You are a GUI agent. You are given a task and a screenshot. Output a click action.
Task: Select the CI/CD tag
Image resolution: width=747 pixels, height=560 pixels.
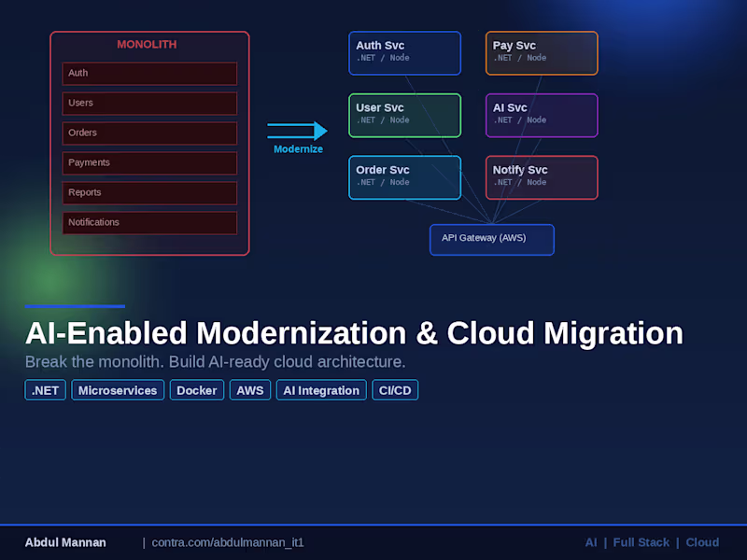(x=395, y=390)
